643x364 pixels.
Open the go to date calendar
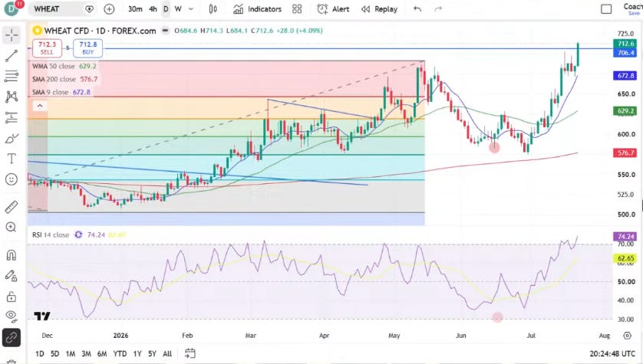click(190, 353)
